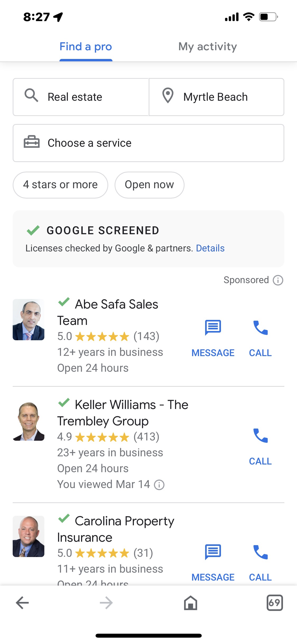Switch to the My activity tab

[208, 47]
